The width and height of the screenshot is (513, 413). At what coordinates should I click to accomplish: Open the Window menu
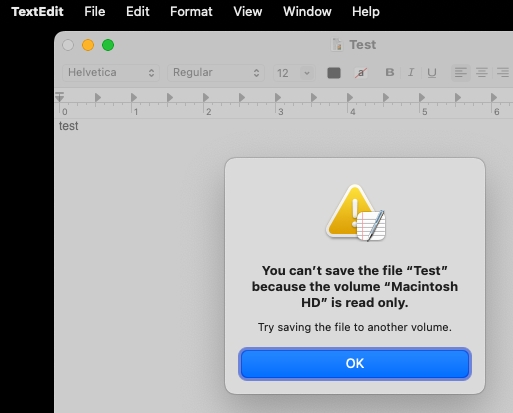click(307, 12)
